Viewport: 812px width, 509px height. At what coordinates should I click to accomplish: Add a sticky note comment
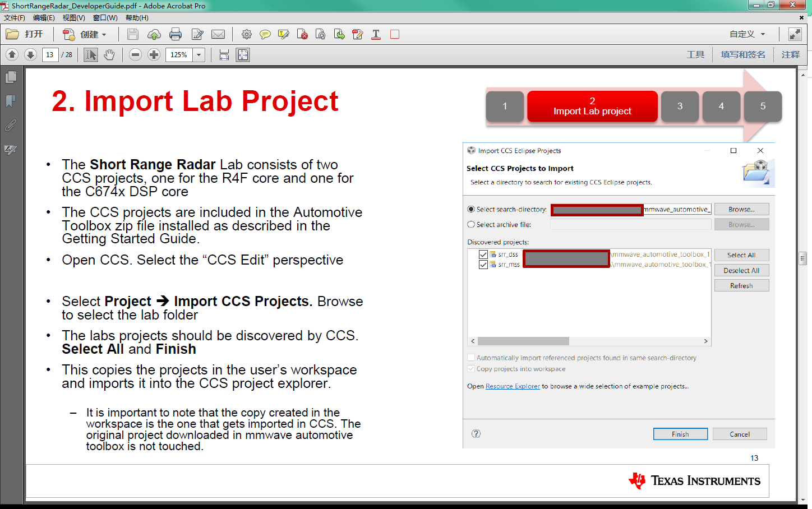point(265,34)
